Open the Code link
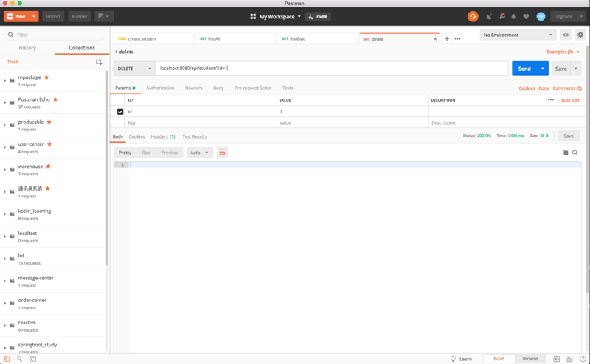 coord(544,88)
